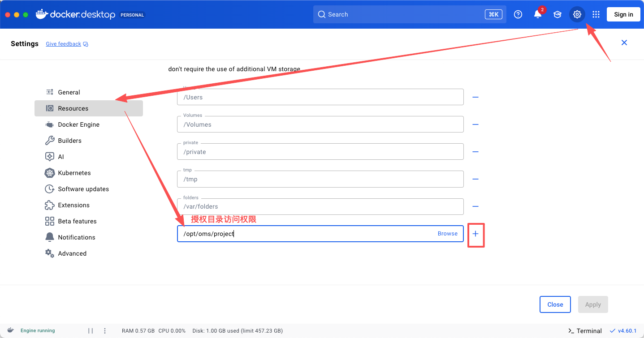Click inside the Search bar
Screen dimensions: 644x338
click(403, 14)
